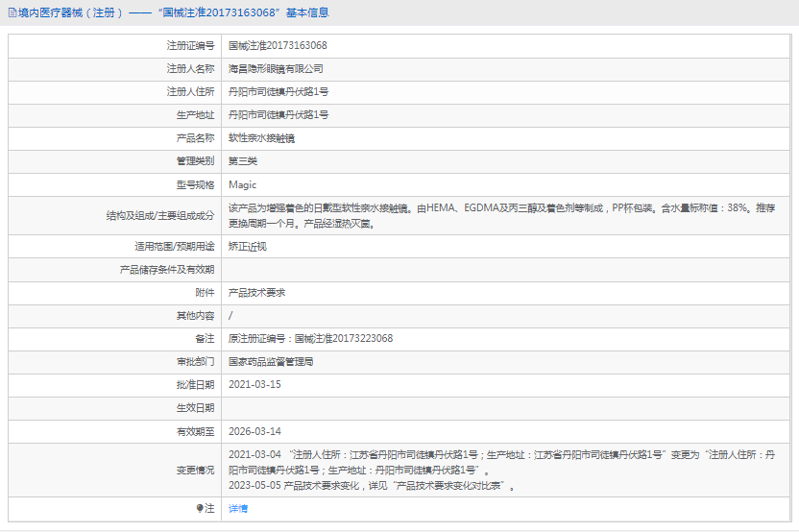Click the 生效日期 label
799x532 pixels.
[x=195, y=408]
